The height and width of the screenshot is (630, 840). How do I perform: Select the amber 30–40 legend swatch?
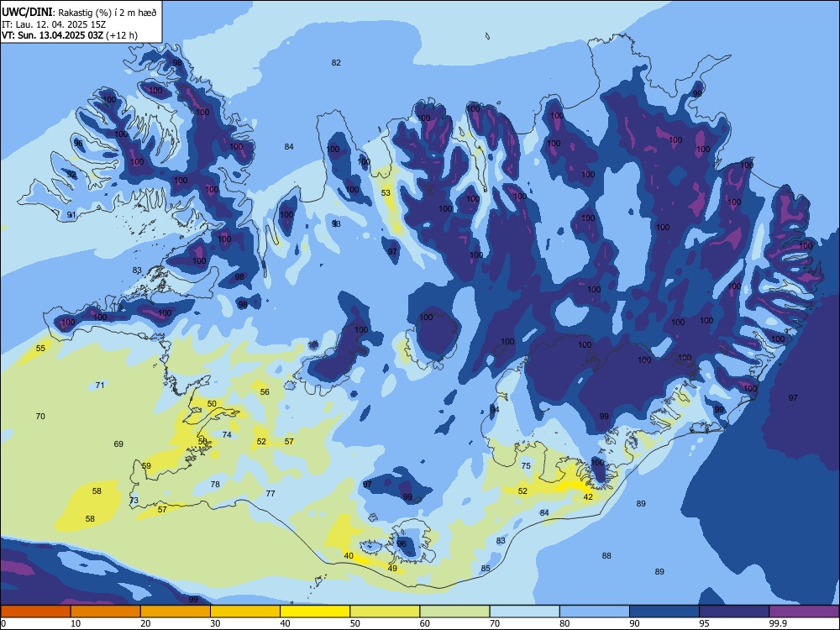pos(245,612)
